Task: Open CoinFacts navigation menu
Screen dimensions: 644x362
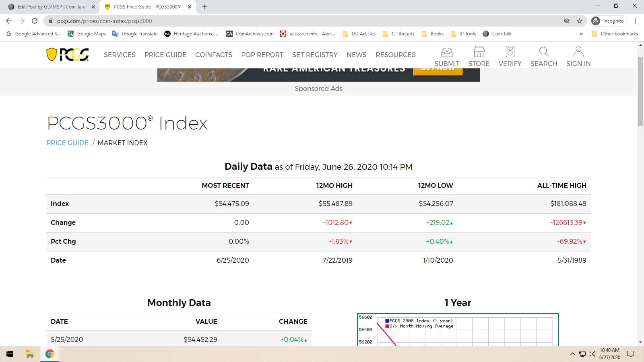Action: 214,55
